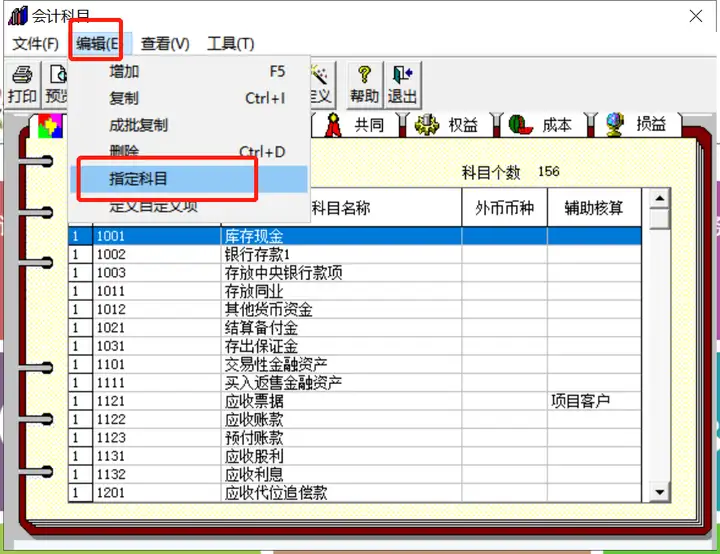Click the Exit (退出) door icon

[x=403, y=74]
